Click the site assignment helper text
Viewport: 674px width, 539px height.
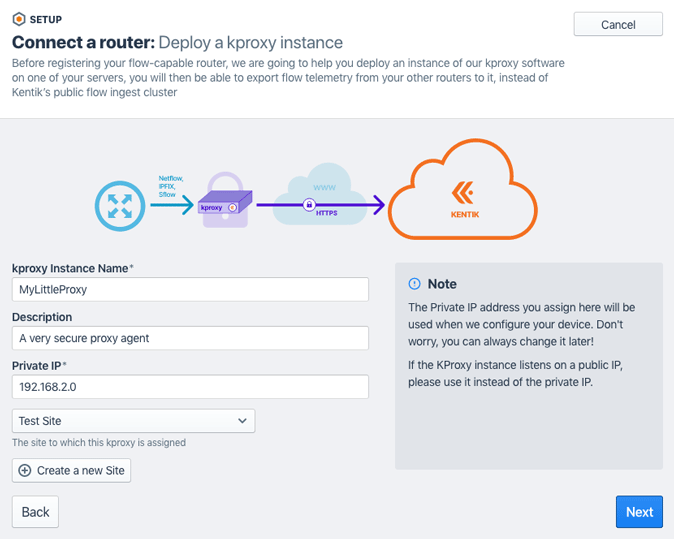pyautogui.click(x=99, y=443)
